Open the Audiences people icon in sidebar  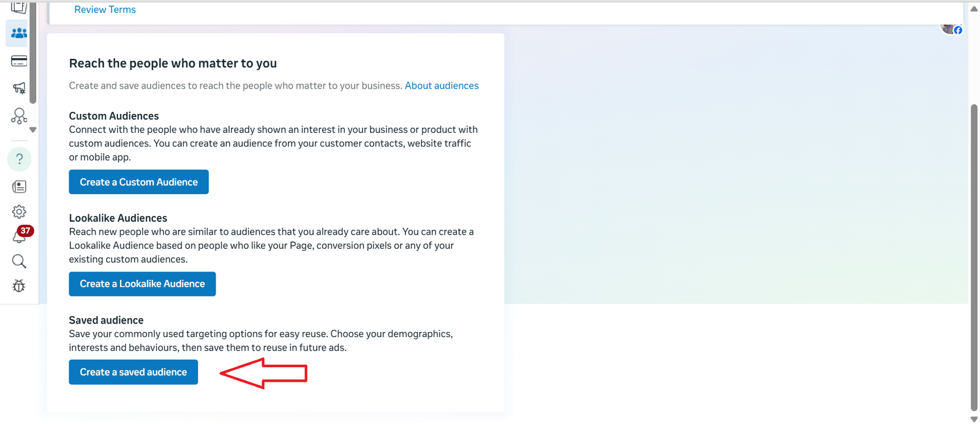(18, 33)
